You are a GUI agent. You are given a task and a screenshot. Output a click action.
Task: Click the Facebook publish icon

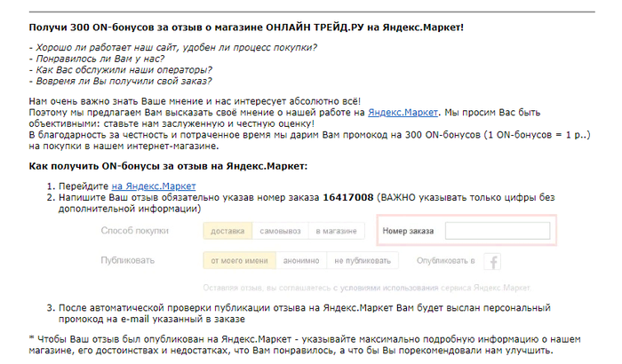coord(490,261)
